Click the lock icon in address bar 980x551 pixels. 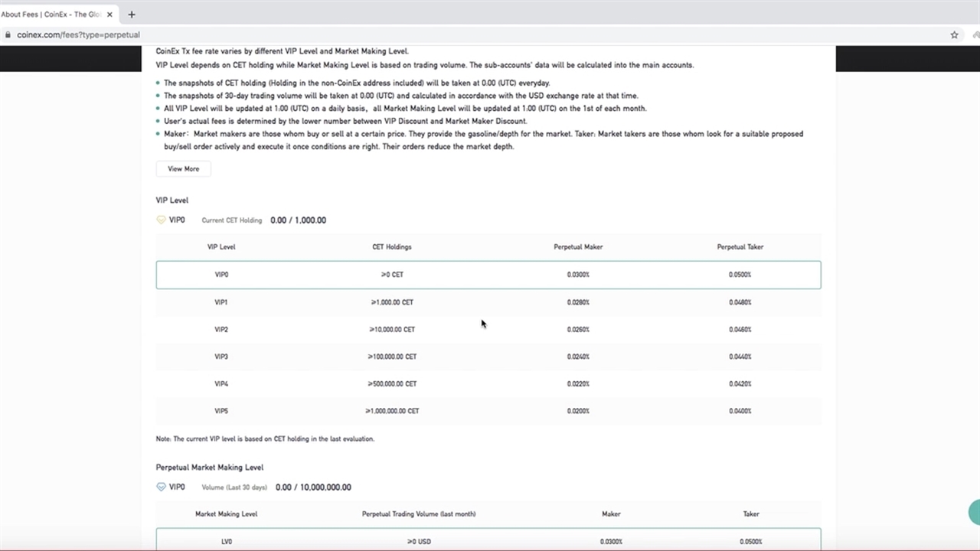pyautogui.click(x=8, y=34)
